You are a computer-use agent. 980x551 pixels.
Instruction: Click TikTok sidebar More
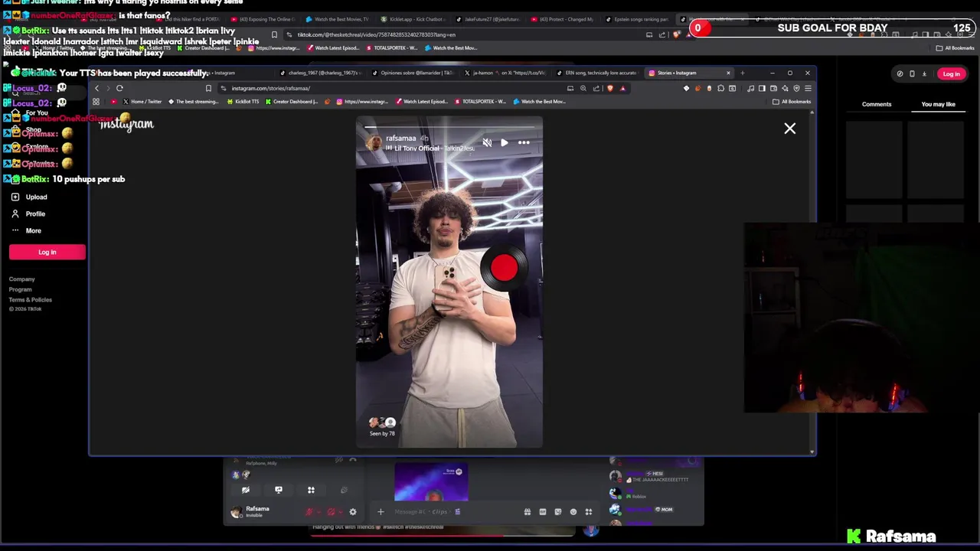click(x=26, y=230)
